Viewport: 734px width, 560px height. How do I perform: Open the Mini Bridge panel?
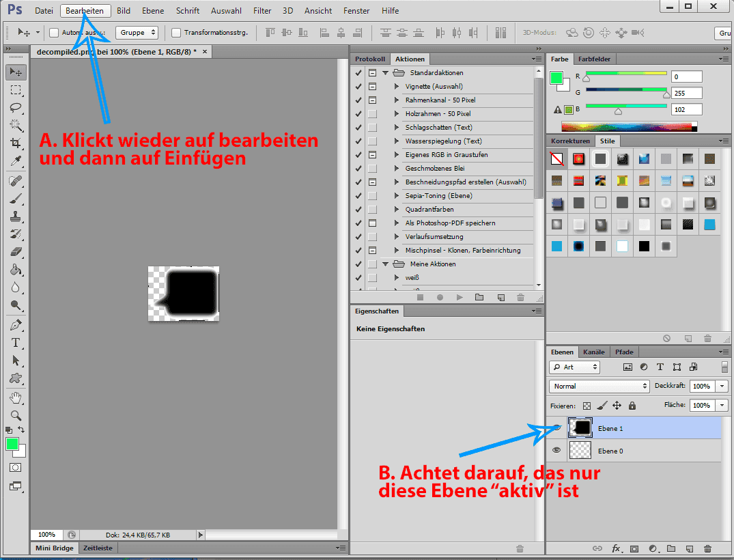[x=55, y=548]
